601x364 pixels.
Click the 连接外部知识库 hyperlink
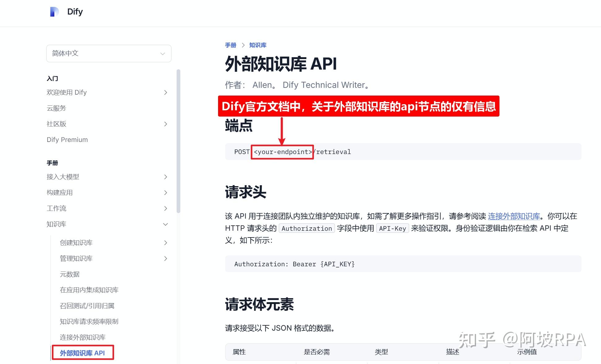tap(514, 216)
